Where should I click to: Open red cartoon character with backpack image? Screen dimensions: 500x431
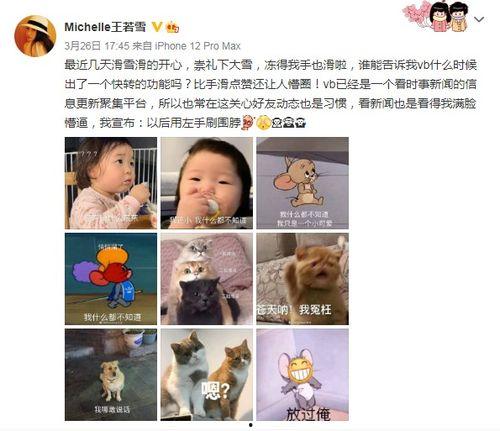pyautogui.click(x=111, y=279)
